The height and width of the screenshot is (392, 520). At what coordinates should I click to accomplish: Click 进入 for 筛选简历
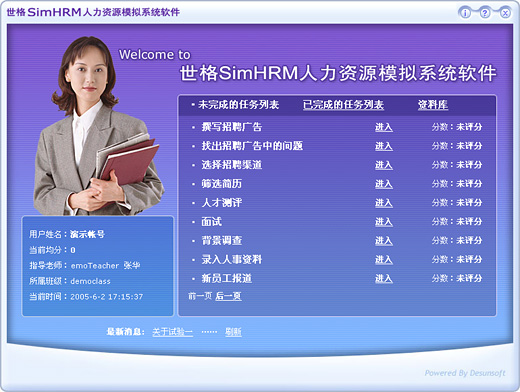tap(384, 184)
